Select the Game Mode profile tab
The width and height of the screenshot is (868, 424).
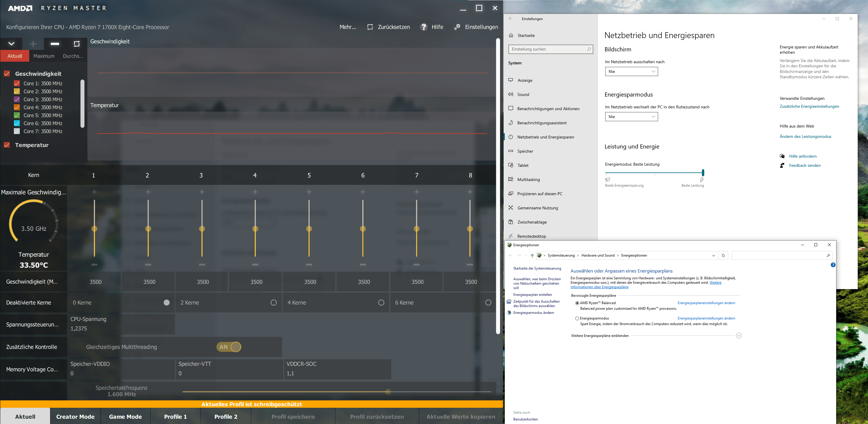click(125, 417)
